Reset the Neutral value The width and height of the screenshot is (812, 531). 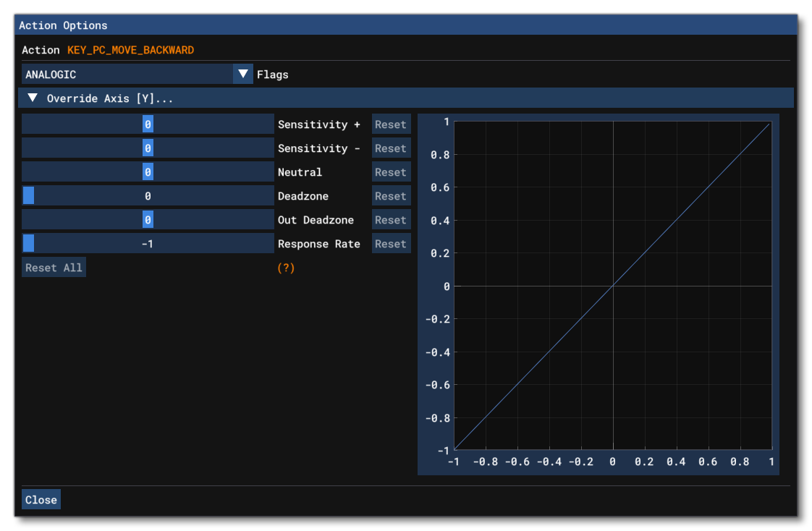[391, 172]
